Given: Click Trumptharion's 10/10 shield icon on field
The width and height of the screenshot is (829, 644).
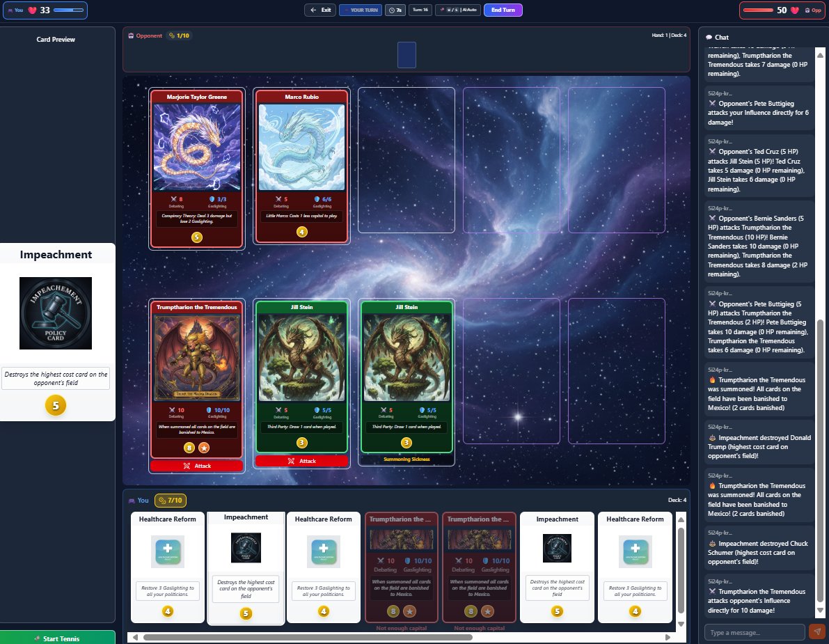Looking at the screenshot, I should pos(209,410).
